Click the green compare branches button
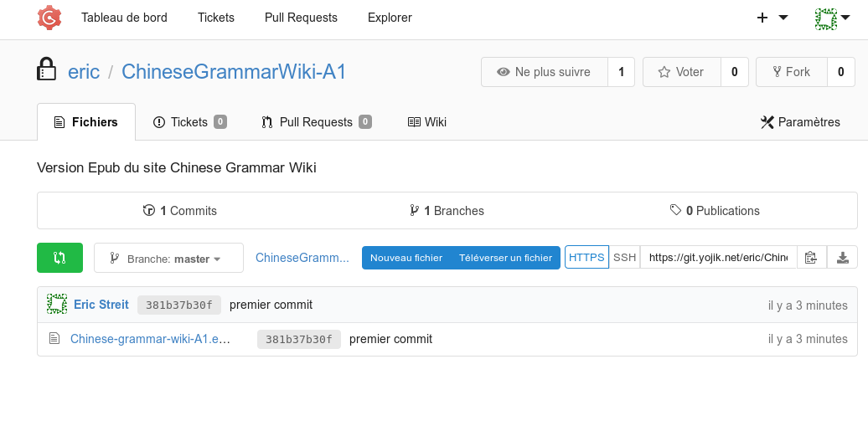Viewport: 868px width, 431px height. pos(59,258)
